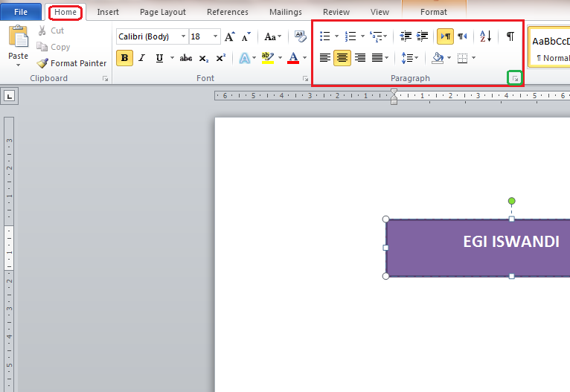
Task: Expand the highlight color arrow
Action: [280, 58]
